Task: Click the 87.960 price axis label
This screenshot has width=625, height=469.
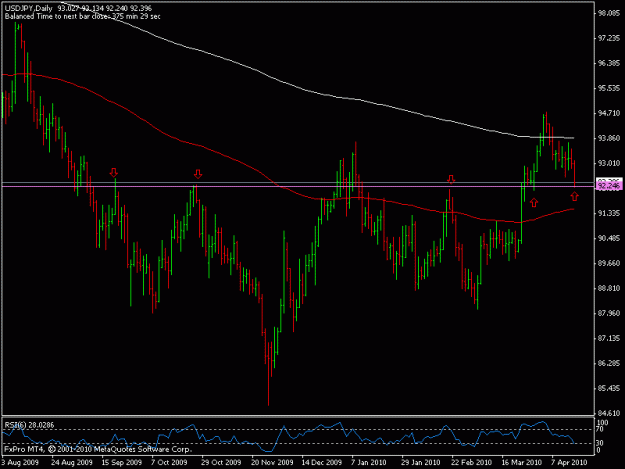Action: click(609, 313)
